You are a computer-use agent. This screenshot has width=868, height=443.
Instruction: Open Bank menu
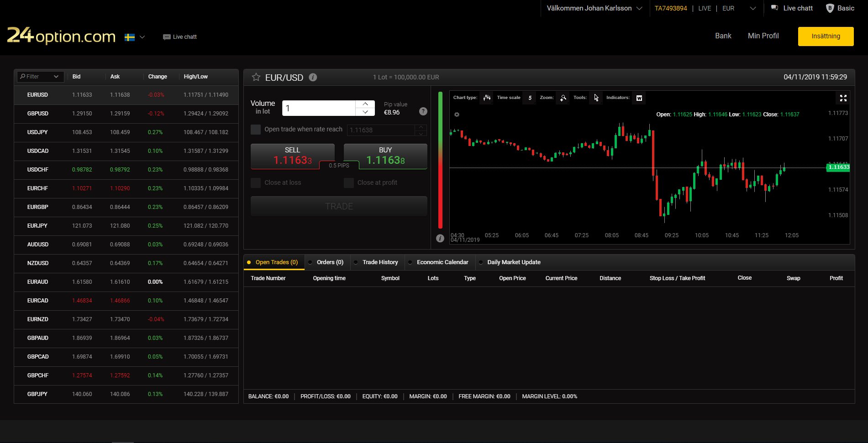(723, 36)
